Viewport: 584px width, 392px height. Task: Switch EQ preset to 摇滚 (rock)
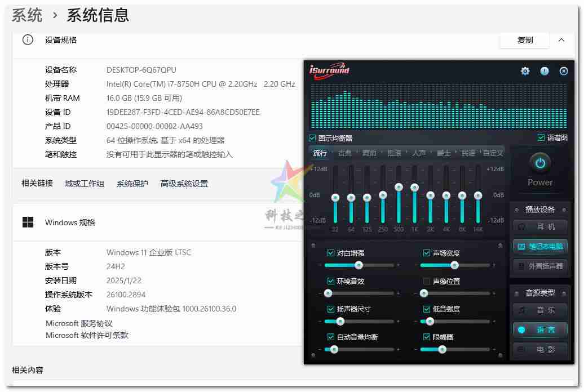(x=393, y=153)
